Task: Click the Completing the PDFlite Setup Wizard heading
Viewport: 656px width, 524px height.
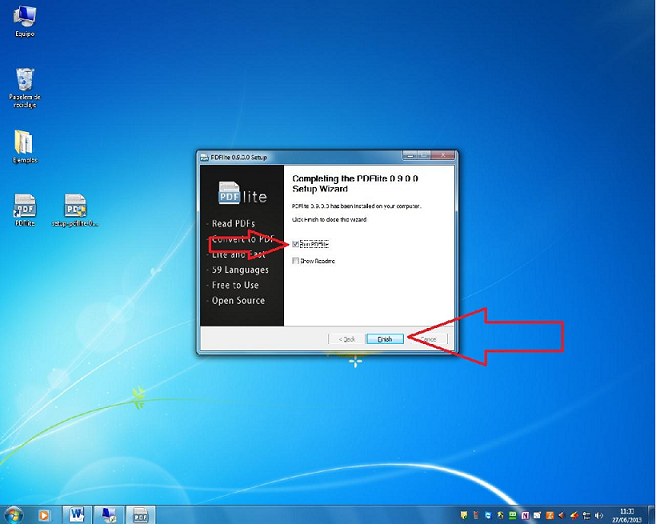Action: tap(355, 184)
